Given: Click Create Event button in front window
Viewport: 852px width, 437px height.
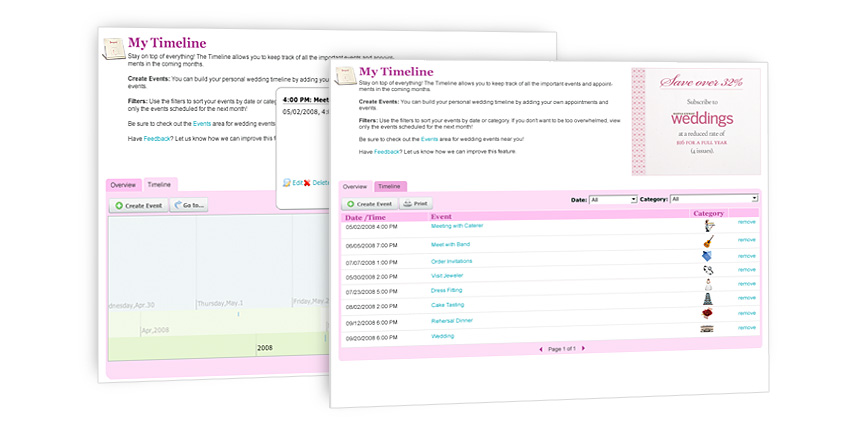Looking at the screenshot, I should click(369, 204).
